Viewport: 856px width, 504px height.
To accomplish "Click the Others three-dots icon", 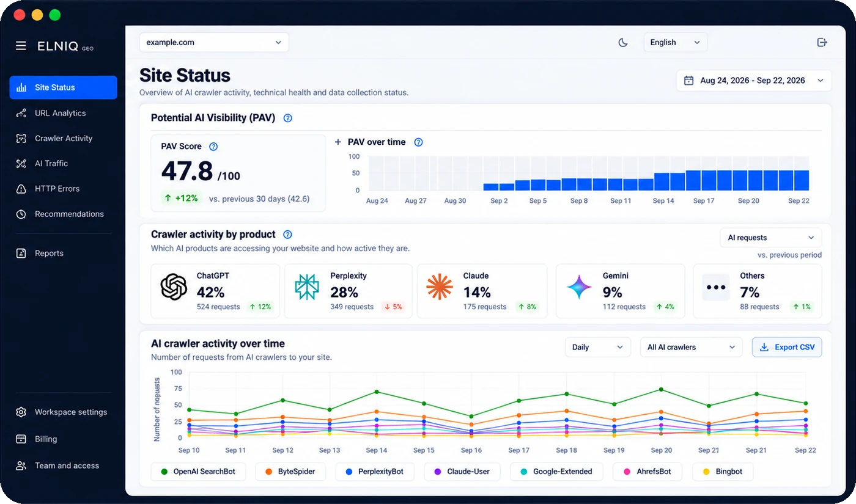I will (x=716, y=287).
